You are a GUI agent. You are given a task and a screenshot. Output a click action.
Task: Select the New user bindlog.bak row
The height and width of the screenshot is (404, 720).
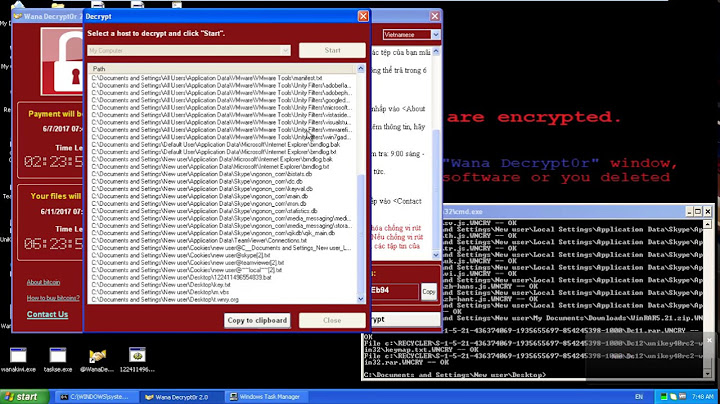pos(212,159)
